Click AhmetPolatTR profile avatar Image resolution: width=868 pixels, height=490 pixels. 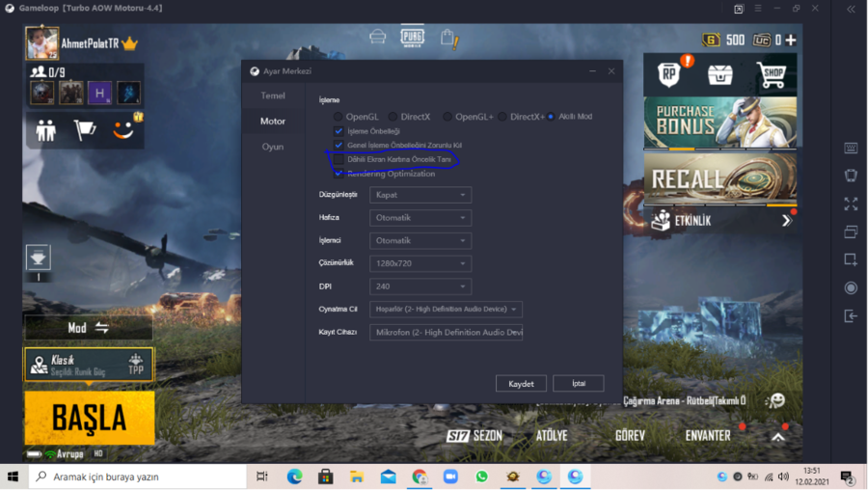tap(42, 42)
